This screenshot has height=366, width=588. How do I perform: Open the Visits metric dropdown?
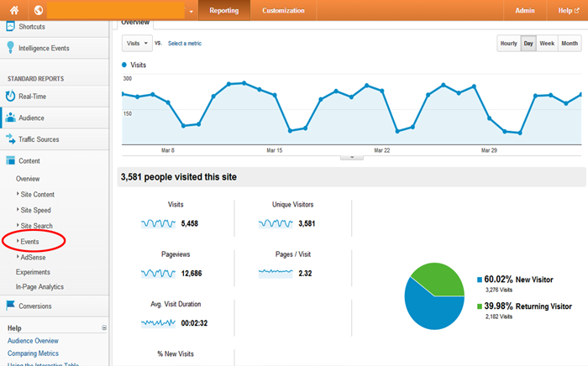tap(137, 44)
